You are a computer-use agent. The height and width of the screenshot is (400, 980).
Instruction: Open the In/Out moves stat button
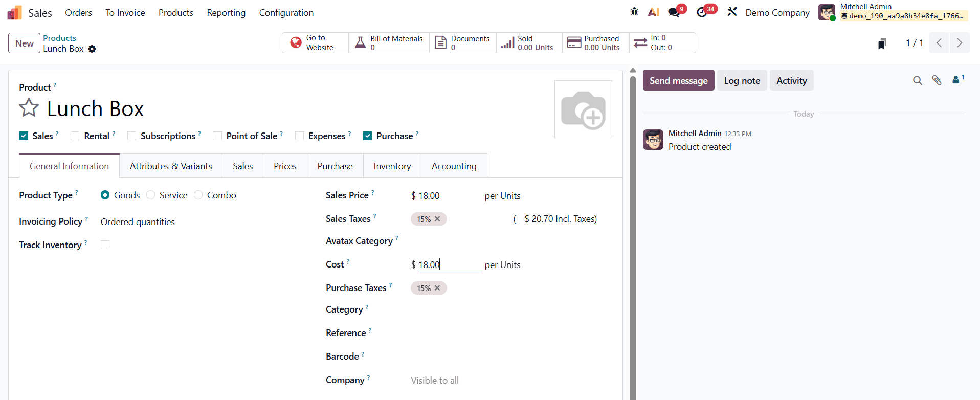coord(662,43)
